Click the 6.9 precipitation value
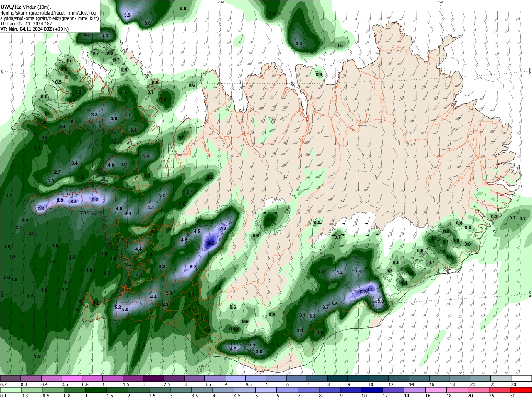This screenshot has height=399, width=532. pyautogui.click(x=59, y=200)
